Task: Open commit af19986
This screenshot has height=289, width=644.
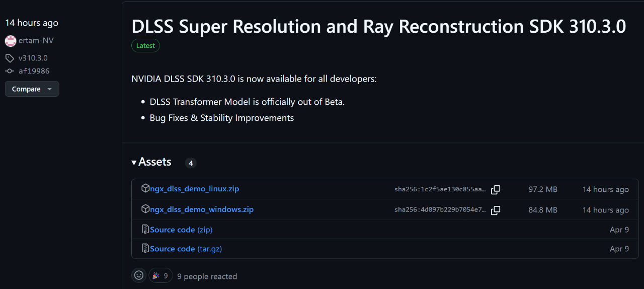Action: 34,71
